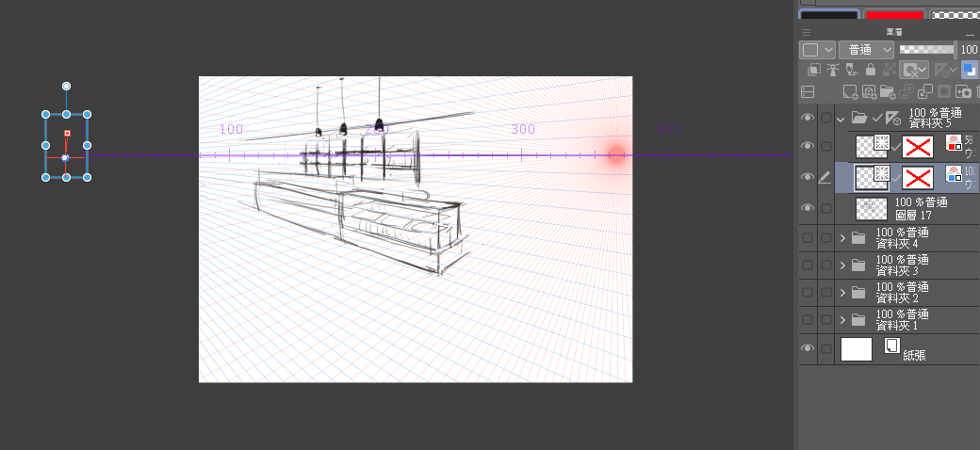The width and height of the screenshot is (980, 450).
Task: Switch layer palette to two-pane view
Action: pos(808,91)
